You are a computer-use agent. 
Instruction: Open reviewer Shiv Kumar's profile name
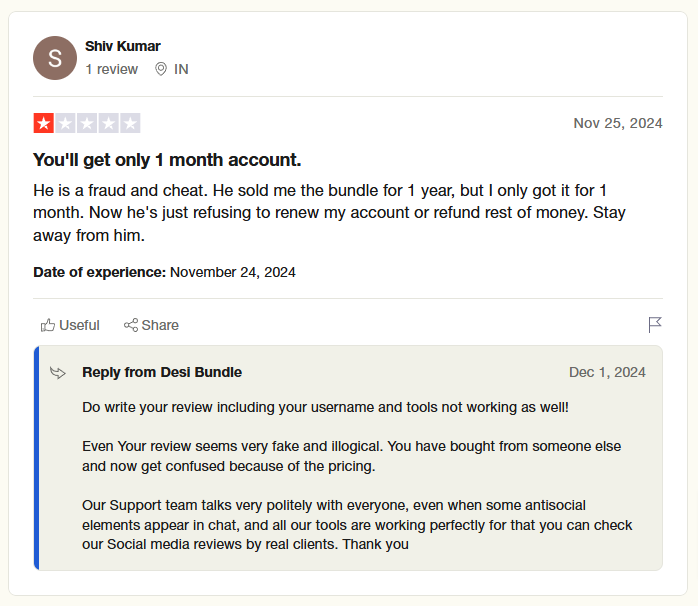(x=122, y=46)
